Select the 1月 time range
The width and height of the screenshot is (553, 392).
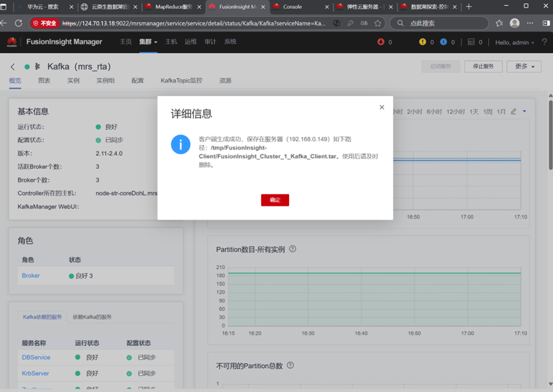[501, 111]
